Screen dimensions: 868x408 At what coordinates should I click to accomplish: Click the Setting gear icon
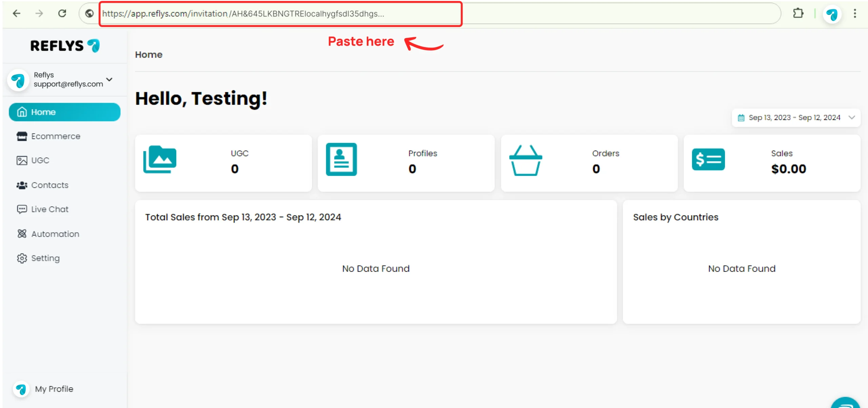22,258
